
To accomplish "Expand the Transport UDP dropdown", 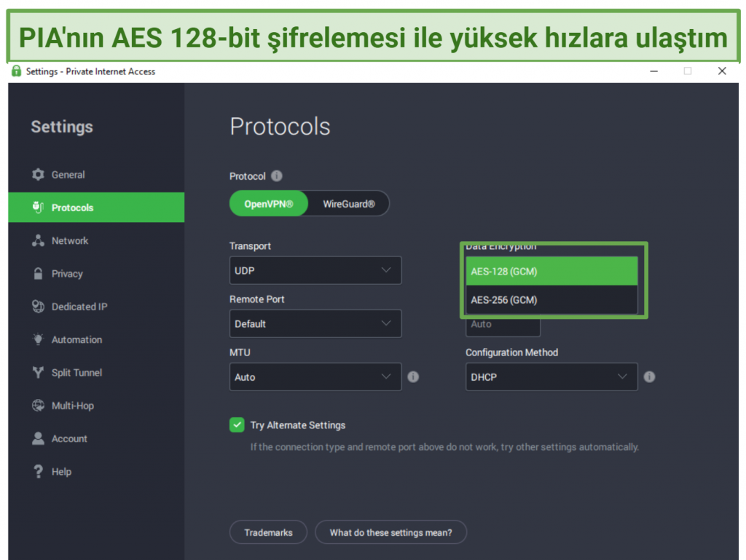I will [x=315, y=271].
